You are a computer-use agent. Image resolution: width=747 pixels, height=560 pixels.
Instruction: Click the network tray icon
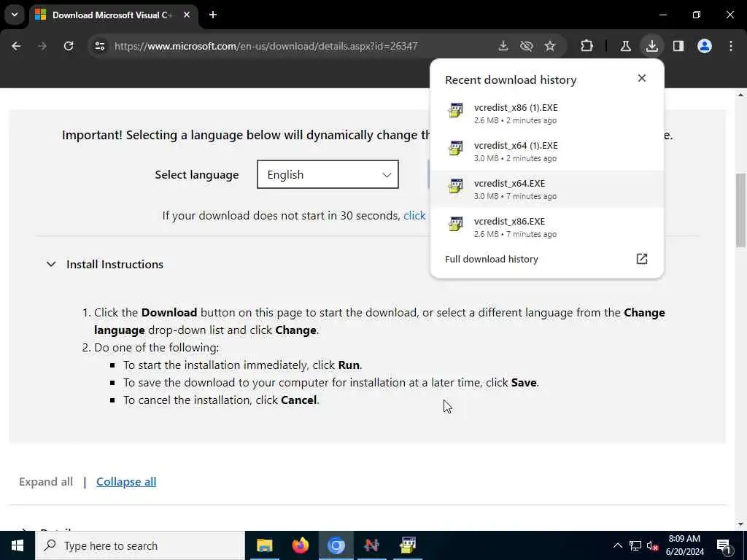click(x=635, y=545)
